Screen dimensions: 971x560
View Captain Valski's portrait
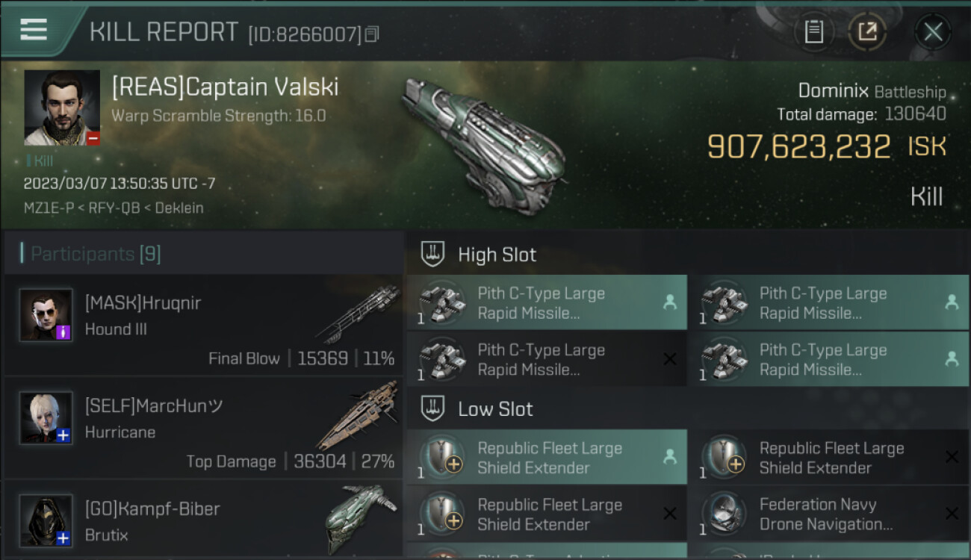point(62,108)
